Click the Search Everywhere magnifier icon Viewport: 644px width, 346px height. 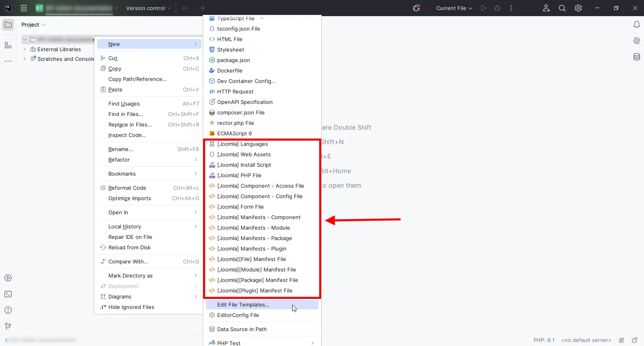[x=562, y=8]
